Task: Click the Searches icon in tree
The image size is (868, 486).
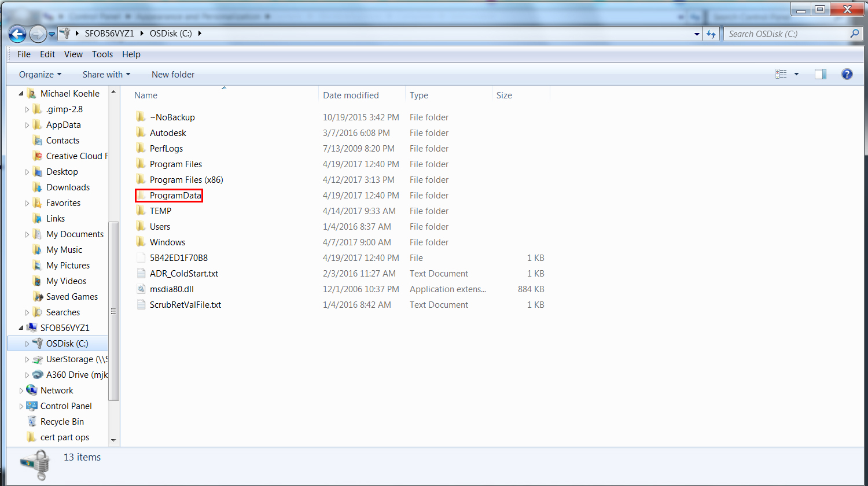Action: click(37, 312)
